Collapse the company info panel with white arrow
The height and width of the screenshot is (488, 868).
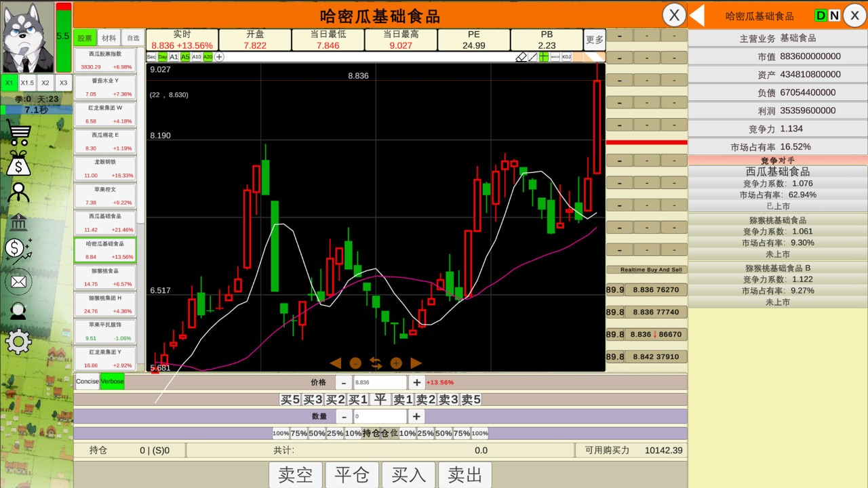[x=697, y=15]
